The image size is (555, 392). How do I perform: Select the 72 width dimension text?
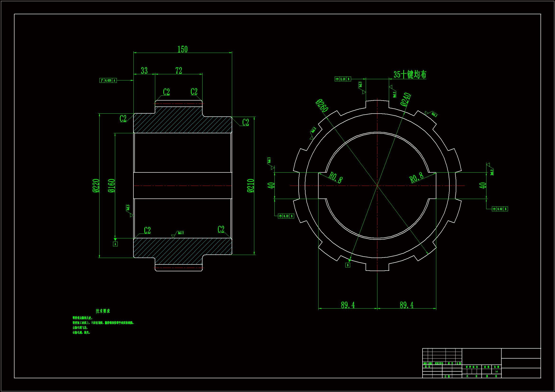coord(179,70)
